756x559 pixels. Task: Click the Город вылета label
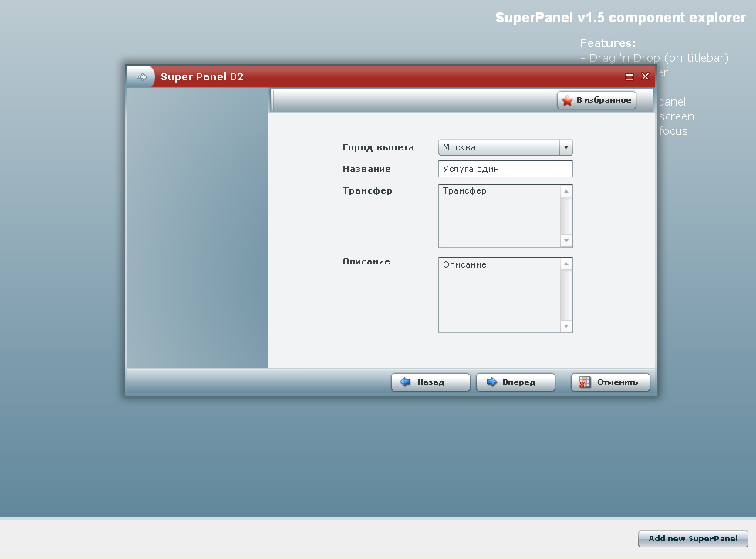(x=378, y=147)
